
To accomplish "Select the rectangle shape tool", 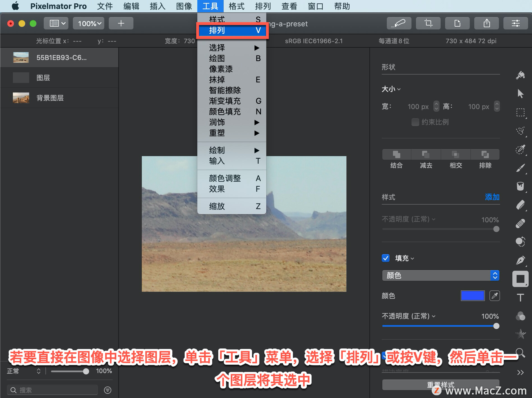I will [521, 279].
